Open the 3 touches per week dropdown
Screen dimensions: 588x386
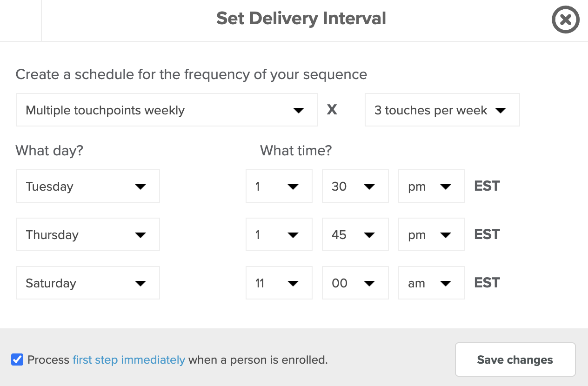(442, 110)
